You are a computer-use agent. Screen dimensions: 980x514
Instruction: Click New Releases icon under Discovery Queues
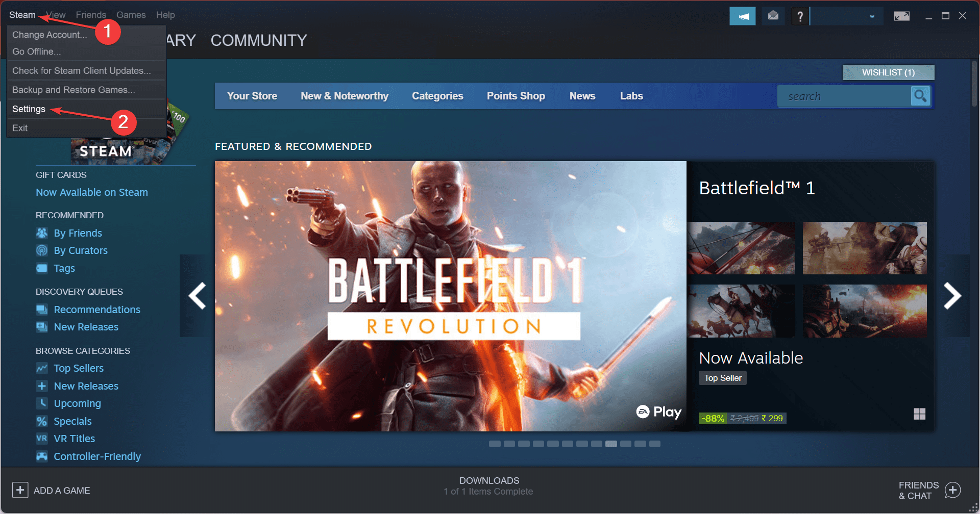tap(42, 327)
